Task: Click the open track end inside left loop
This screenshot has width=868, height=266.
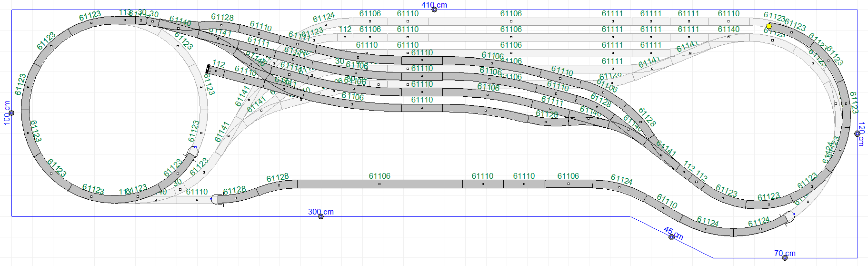Action: pyautogui.click(x=192, y=152)
